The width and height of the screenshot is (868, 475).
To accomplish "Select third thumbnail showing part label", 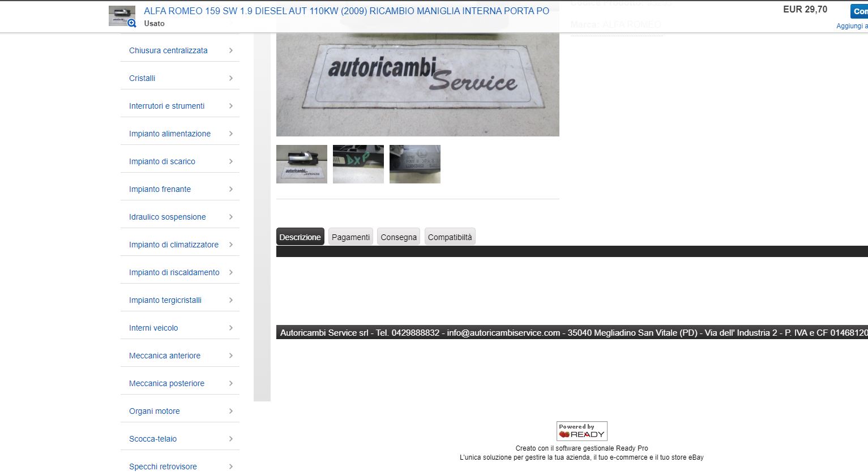I will click(415, 164).
